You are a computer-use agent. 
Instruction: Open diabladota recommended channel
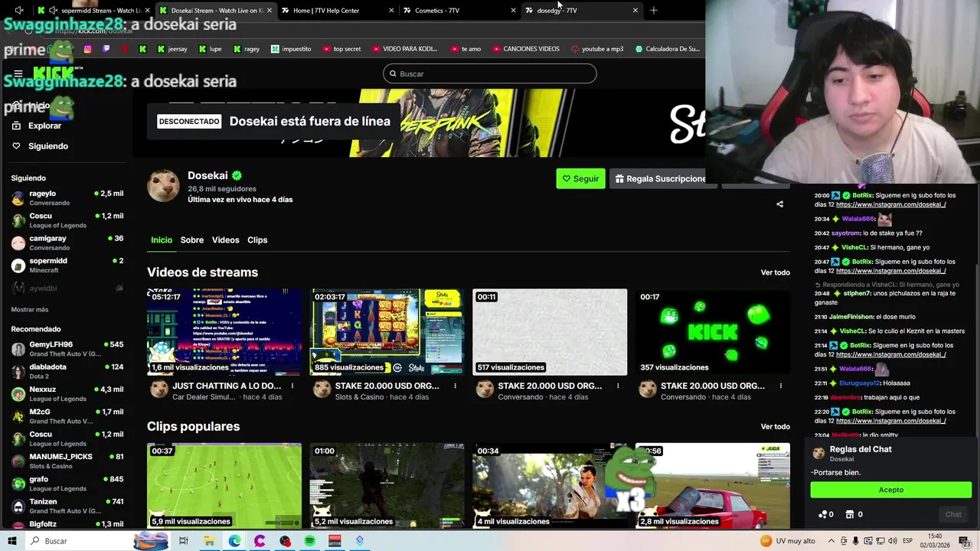tap(67, 371)
